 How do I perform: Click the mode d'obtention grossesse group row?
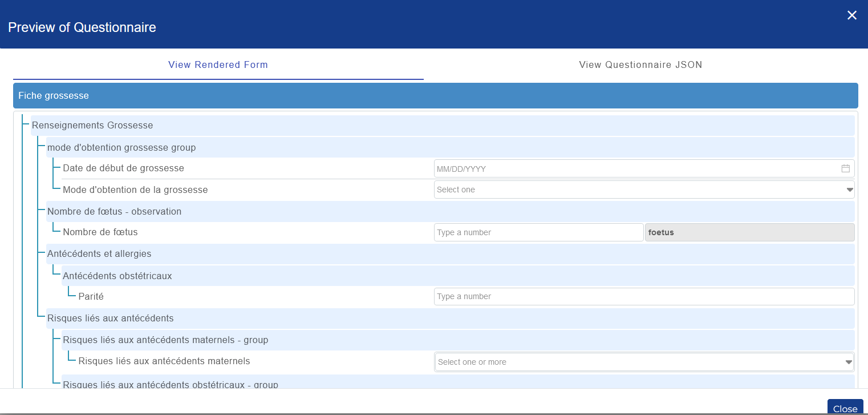228,147
